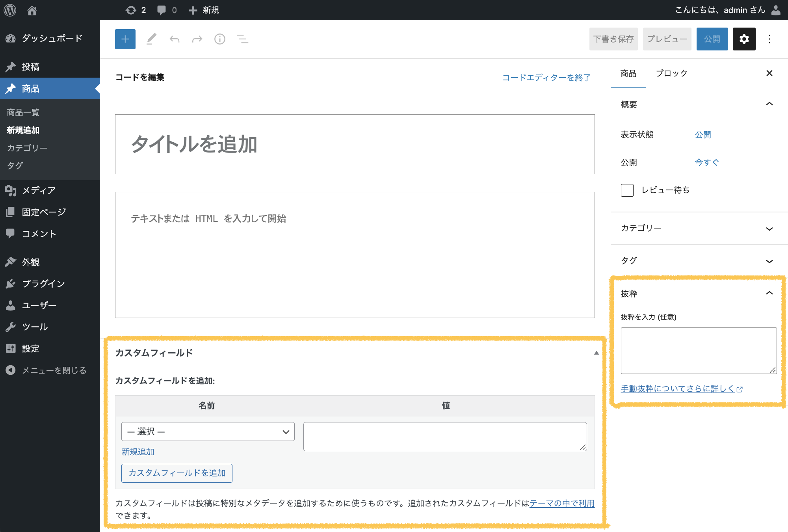Open カテゴリー submenu in the sidebar
Viewport: 788px width, 532px height.
[x=27, y=148]
